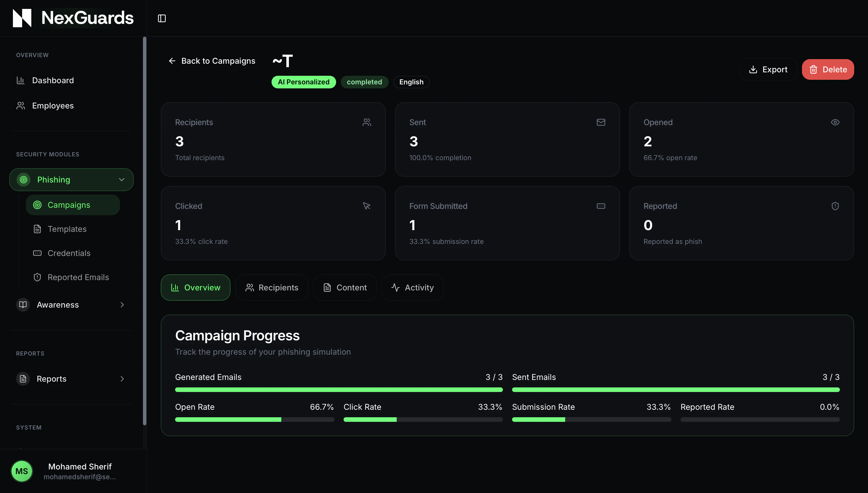Open the Dashboard bar-chart icon

[x=21, y=80]
